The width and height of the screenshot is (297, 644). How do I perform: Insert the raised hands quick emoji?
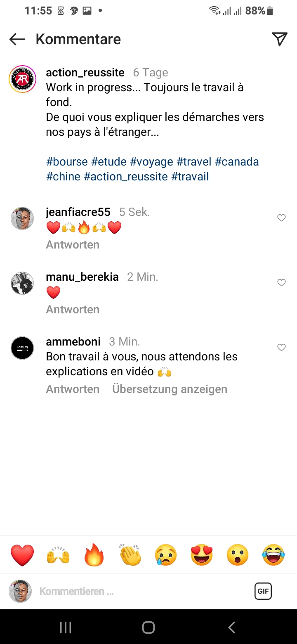coord(58,555)
